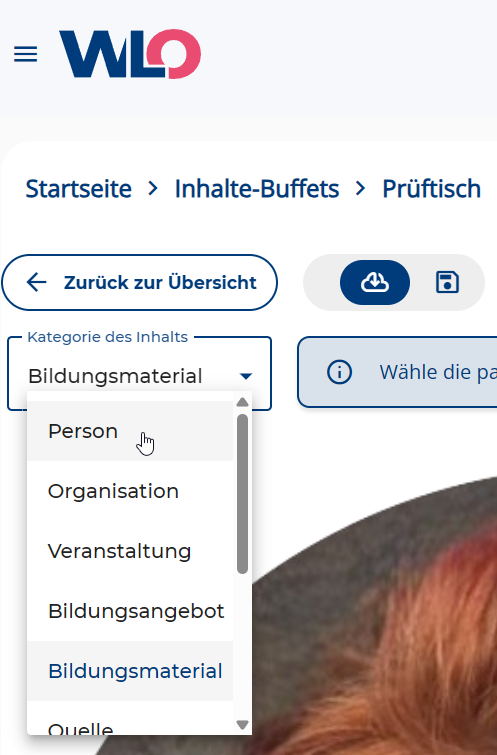
Task: Open Inhalte-Buffets breadcrumb link
Action: [257, 188]
